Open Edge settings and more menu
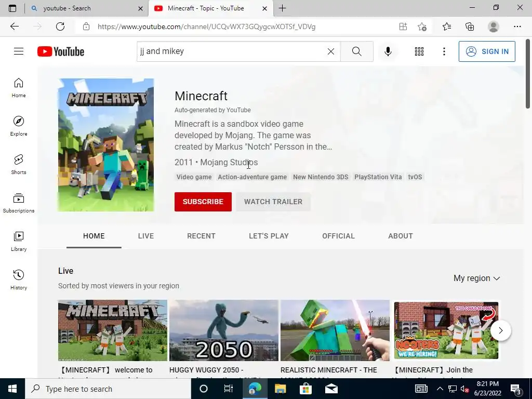Viewport: 532px width, 399px height. (517, 26)
